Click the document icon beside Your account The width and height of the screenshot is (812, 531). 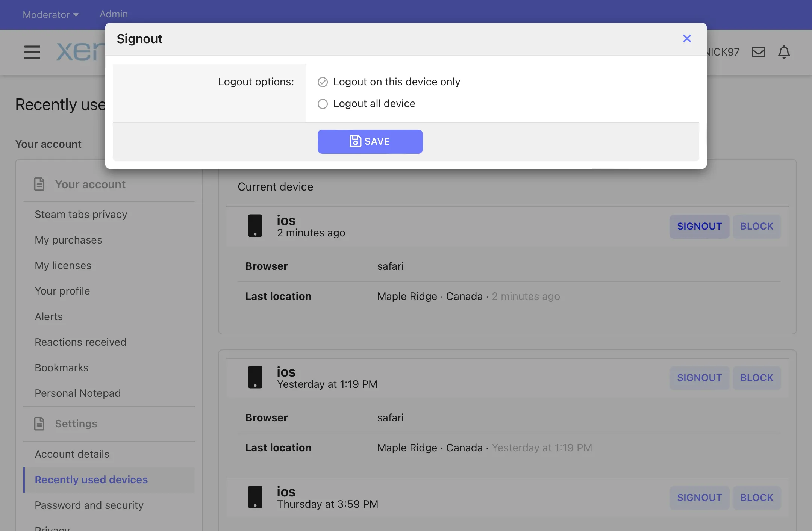(39, 184)
